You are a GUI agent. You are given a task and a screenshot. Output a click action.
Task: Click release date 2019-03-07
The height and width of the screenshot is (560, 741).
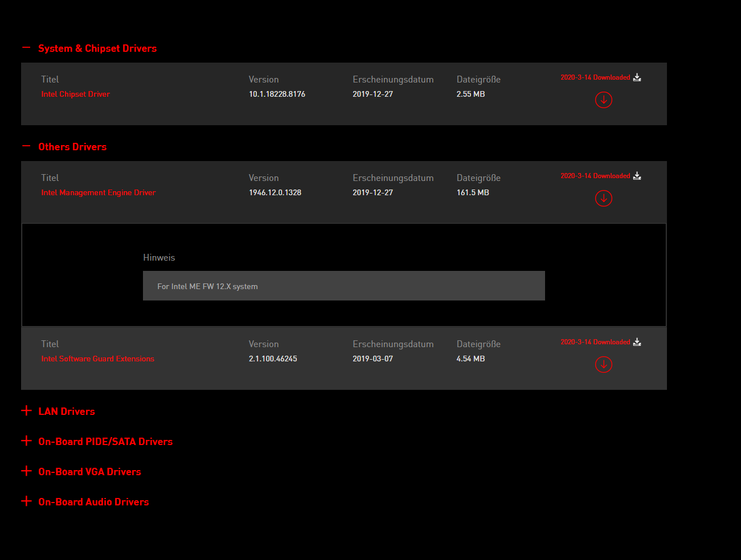[x=372, y=359]
